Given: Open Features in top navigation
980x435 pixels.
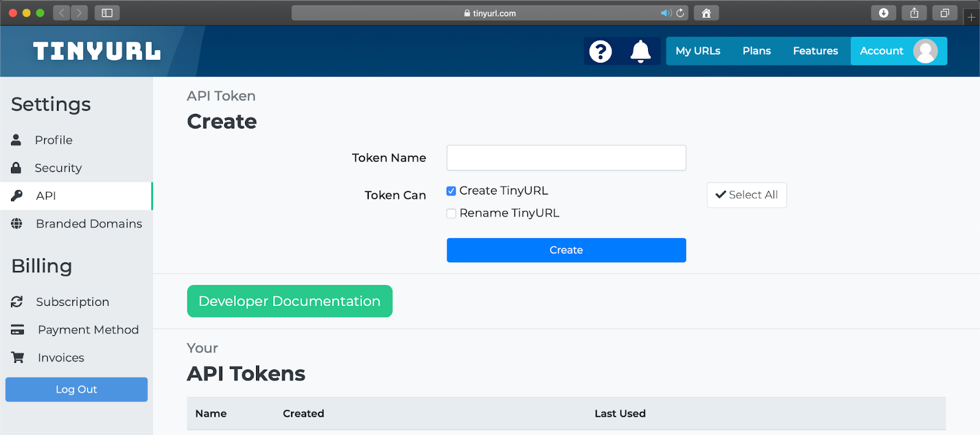Looking at the screenshot, I should [x=815, y=51].
